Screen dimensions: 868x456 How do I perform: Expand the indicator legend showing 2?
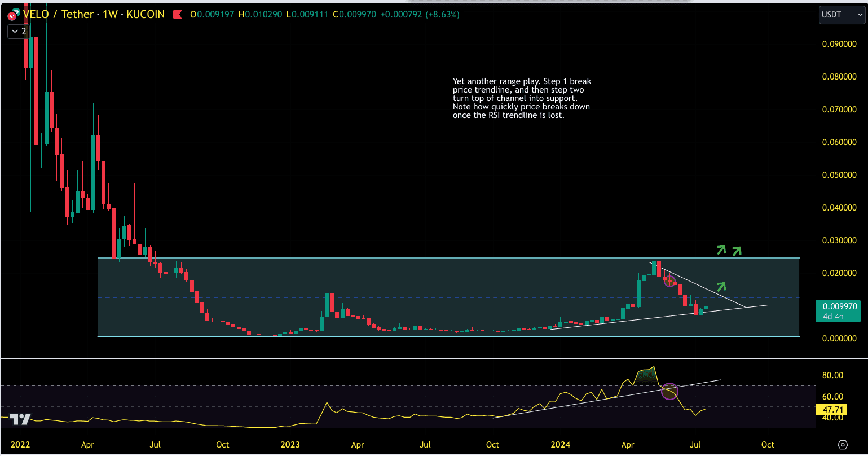point(19,32)
